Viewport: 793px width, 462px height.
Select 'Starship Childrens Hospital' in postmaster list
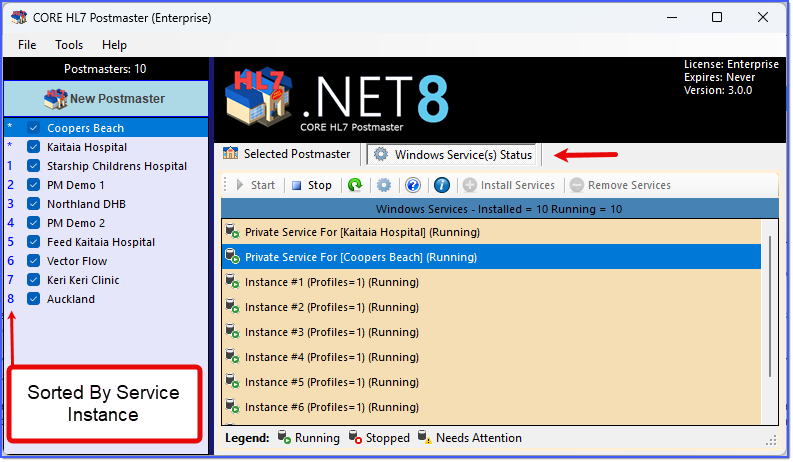click(x=117, y=166)
